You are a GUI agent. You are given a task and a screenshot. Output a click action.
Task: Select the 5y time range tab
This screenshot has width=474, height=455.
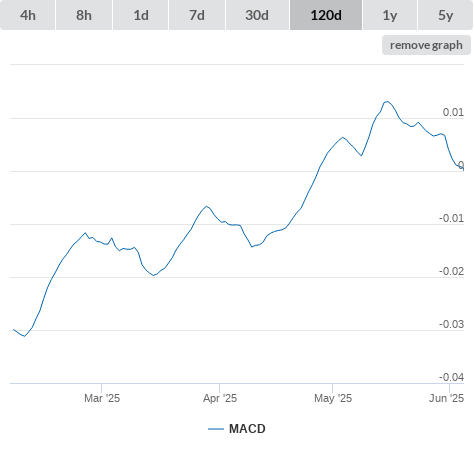pyautogui.click(x=446, y=15)
